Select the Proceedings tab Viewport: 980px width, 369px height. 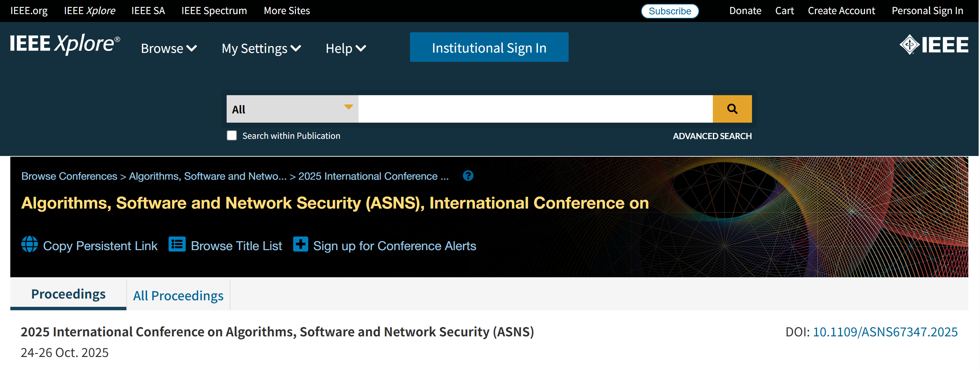68,294
